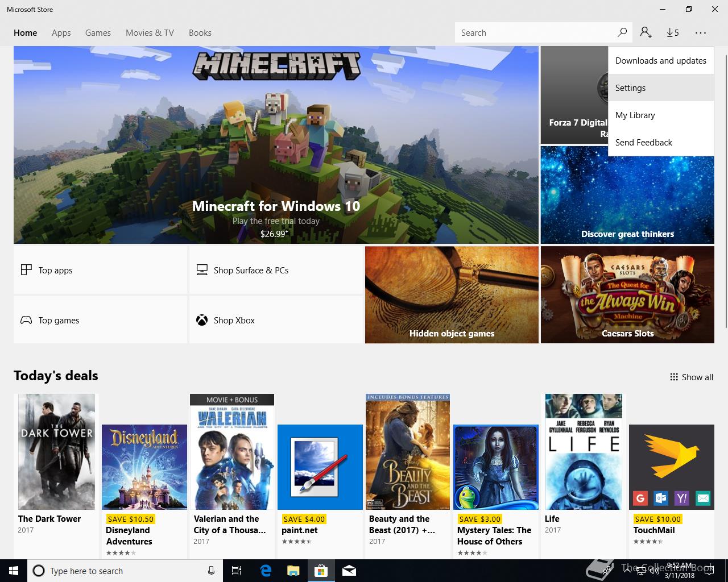This screenshot has height=582, width=728.
Task: Click the Today's deals heading
Action: [56, 376]
